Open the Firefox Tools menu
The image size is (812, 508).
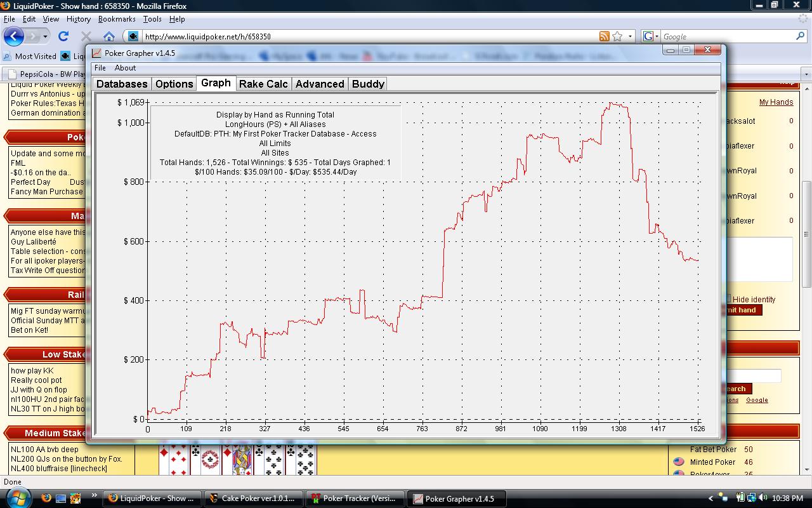(152, 19)
